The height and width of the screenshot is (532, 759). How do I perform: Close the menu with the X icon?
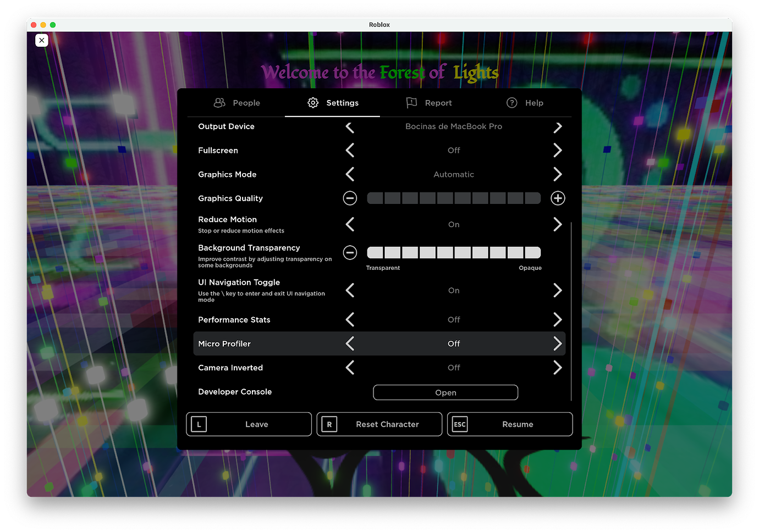click(x=42, y=40)
